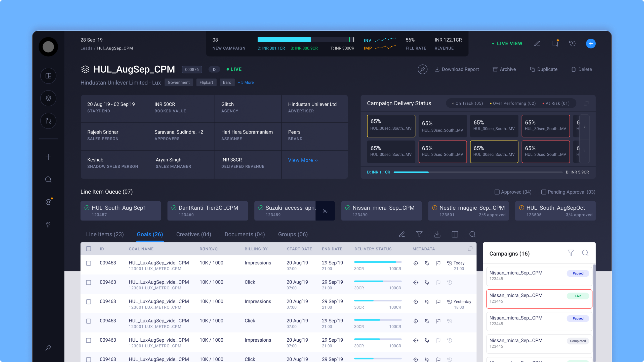Toggle the Pending Approval (03) checkbox

point(544,192)
